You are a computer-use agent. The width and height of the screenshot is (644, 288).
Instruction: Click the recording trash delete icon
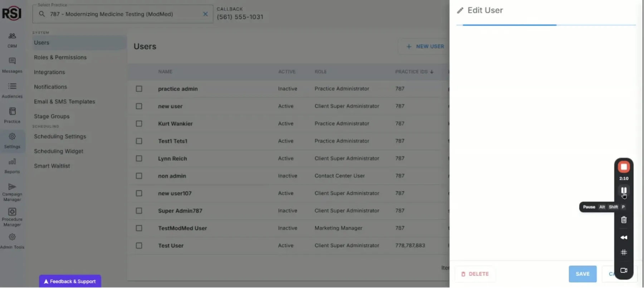[x=624, y=220]
